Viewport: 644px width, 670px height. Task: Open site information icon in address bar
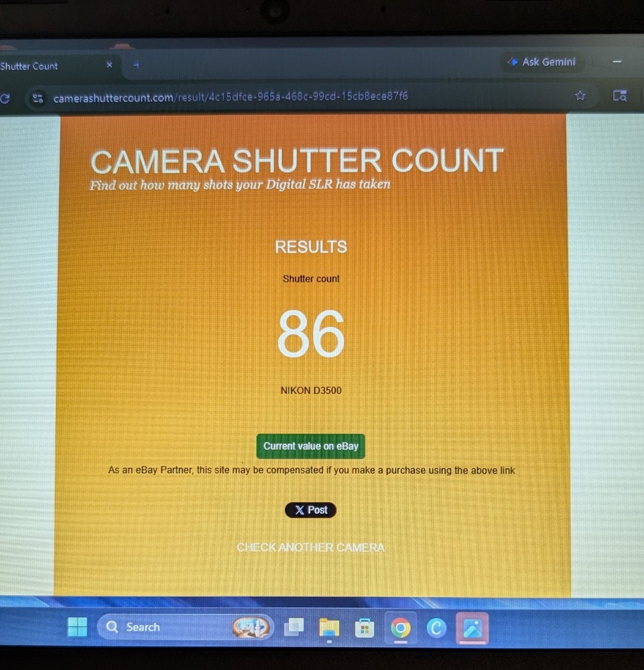pyautogui.click(x=38, y=98)
